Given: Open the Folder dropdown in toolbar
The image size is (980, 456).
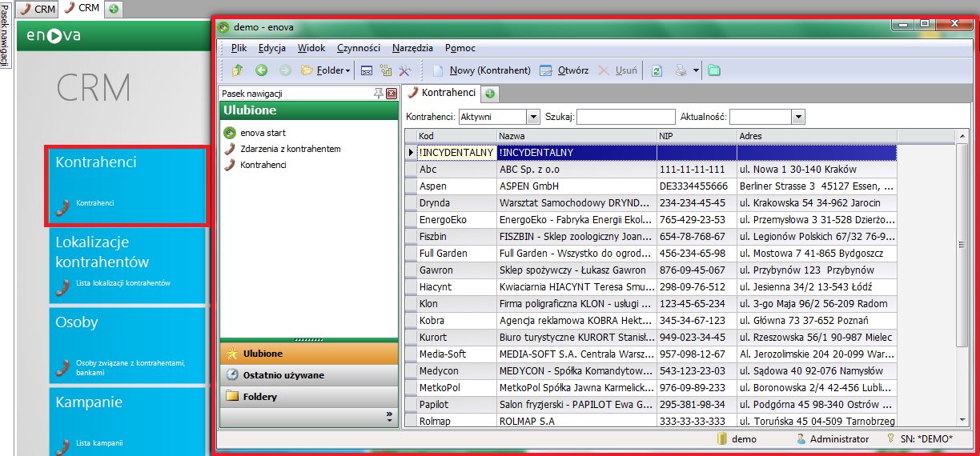Looking at the screenshot, I should pos(326,70).
